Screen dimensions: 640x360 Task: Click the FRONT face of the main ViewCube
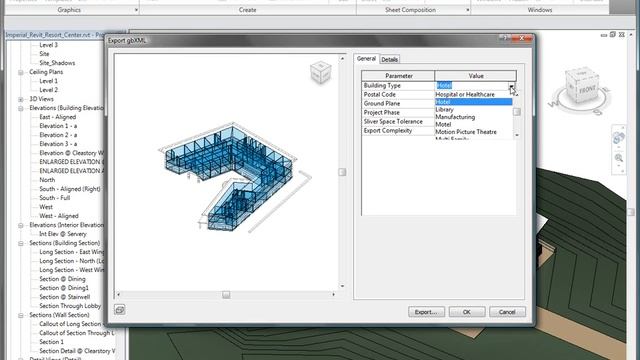(587, 89)
